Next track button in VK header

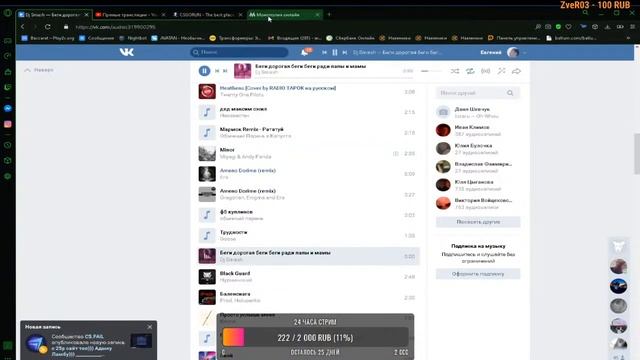tap(345, 52)
